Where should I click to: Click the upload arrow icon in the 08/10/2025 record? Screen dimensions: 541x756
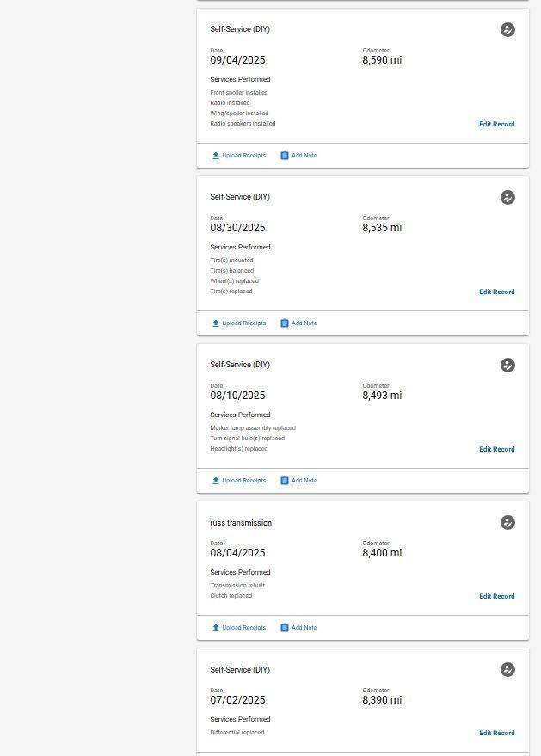click(x=216, y=481)
